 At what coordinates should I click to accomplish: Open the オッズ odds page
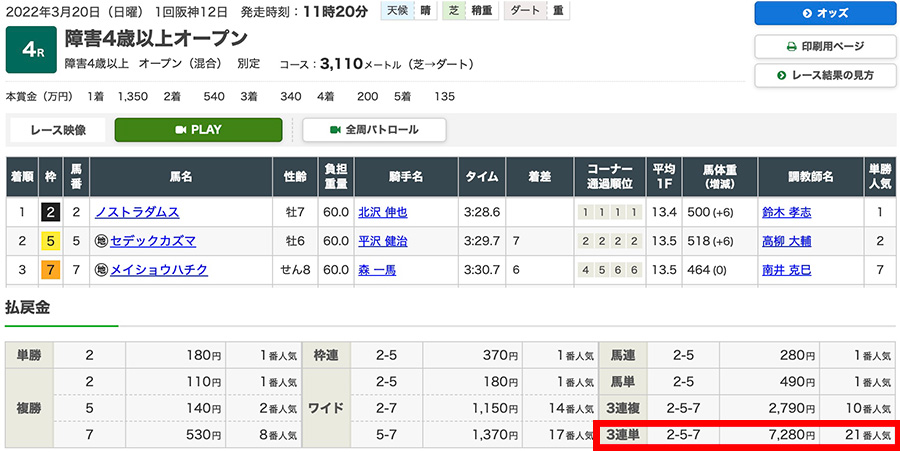click(x=825, y=14)
